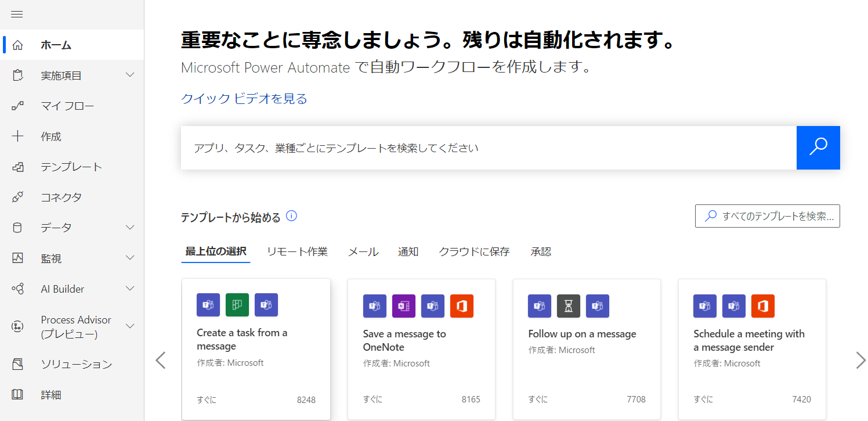Switch to the 通知 tab

tap(408, 252)
